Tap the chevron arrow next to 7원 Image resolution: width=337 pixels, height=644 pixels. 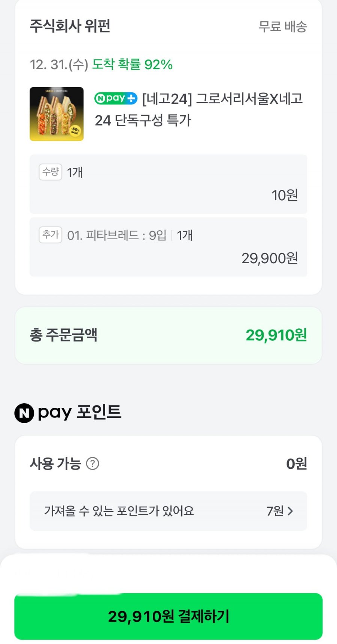pyautogui.click(x=290, y=511)
